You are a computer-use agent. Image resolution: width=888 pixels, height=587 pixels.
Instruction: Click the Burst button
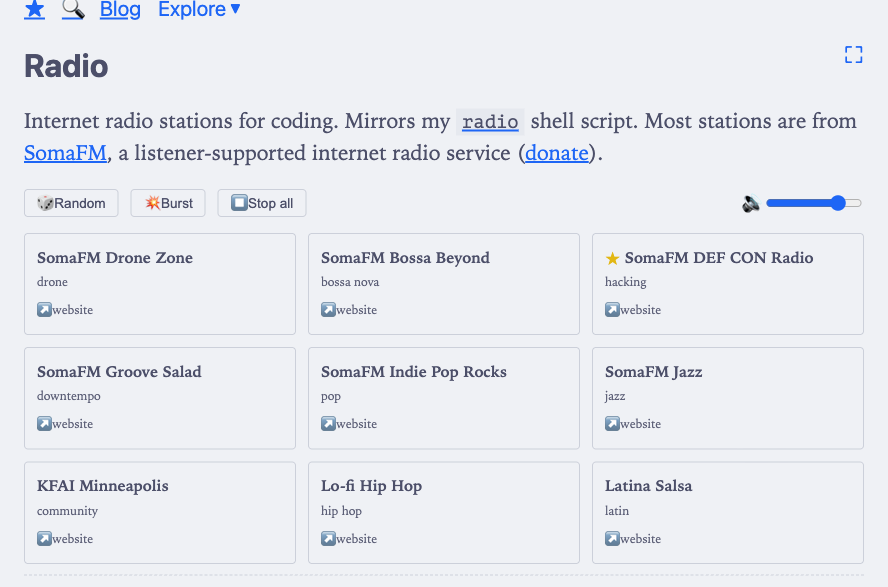click(x=168, y=203)
